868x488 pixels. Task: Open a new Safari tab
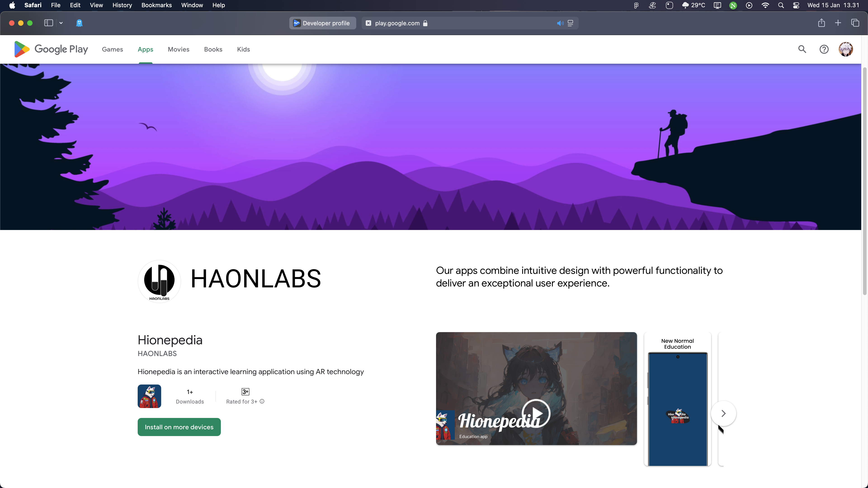838,23
